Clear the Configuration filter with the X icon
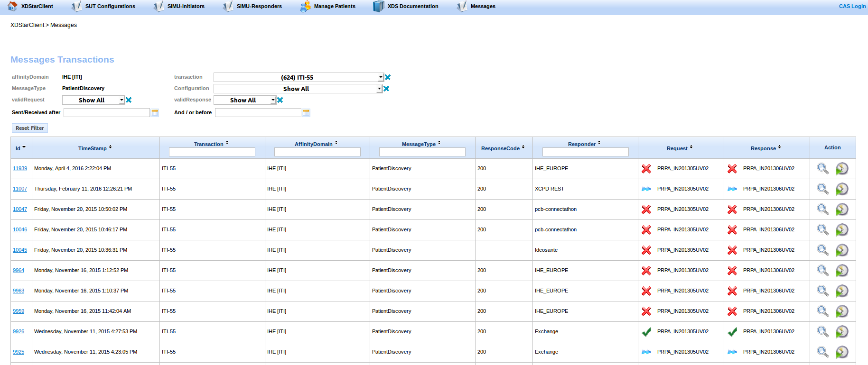Screen dimensions: 868x365 pyautogui.click(x=386, y=89)
